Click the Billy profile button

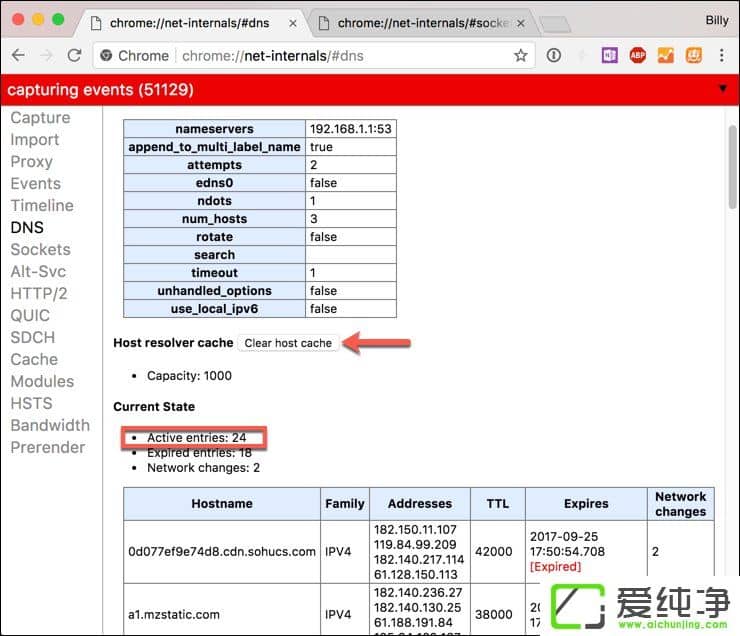716,20
